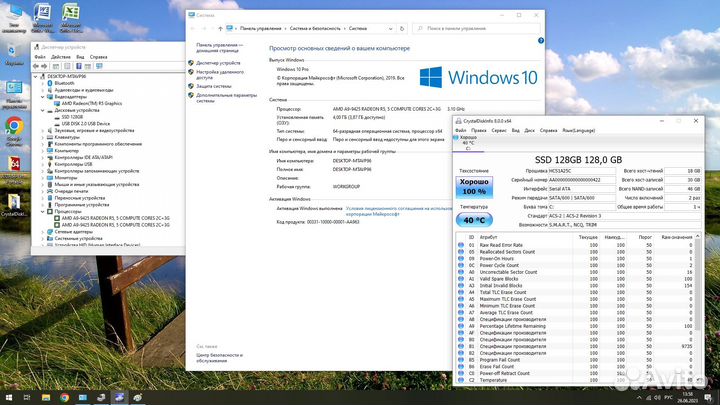Open the Recycle Bin desktop icon
Image resolution: width=720 pixels, height=405 pixels.
pos(14,55)
